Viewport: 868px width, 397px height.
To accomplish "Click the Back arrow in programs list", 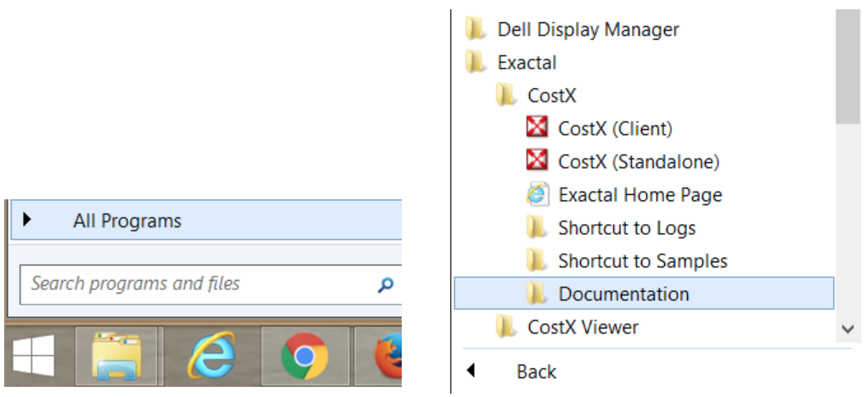I will 471,370.
